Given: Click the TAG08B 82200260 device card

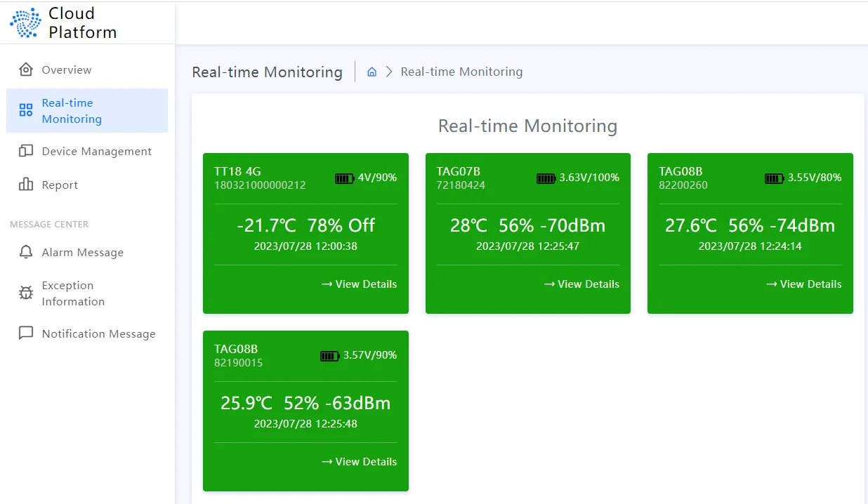Looking at the screenshot, I should click(750, 233).
